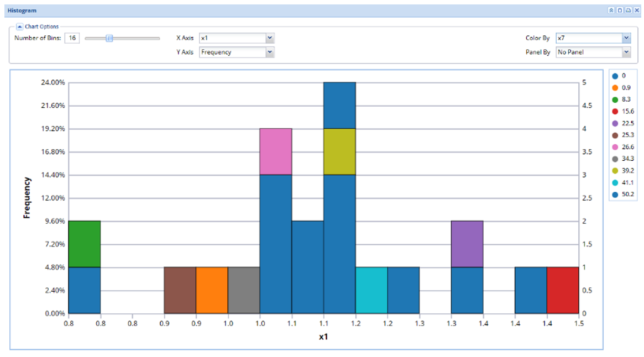
Task: Click the Number of Bins slider handle
Action: coord(109,38)
